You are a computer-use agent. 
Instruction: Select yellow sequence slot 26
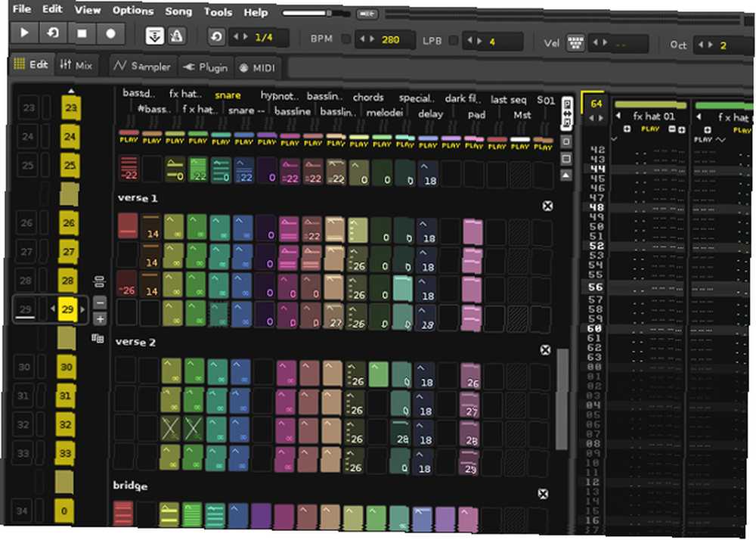point(69,223)
